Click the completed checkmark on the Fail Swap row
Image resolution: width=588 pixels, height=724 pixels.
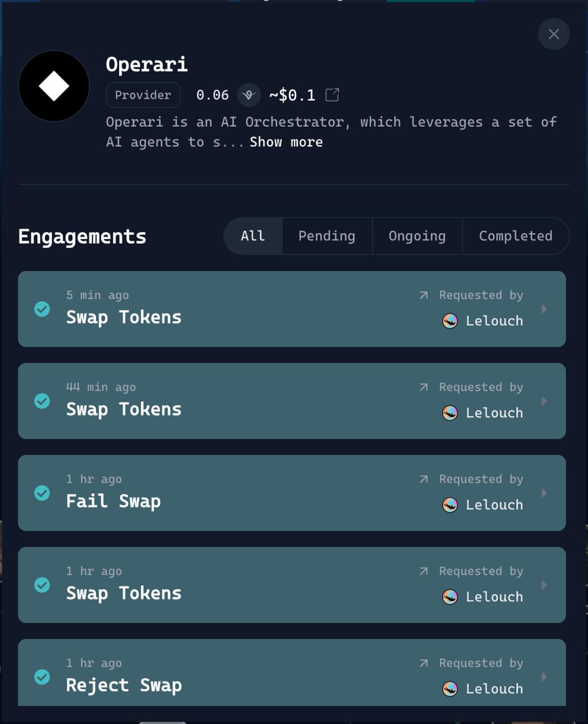pos(42,493)
